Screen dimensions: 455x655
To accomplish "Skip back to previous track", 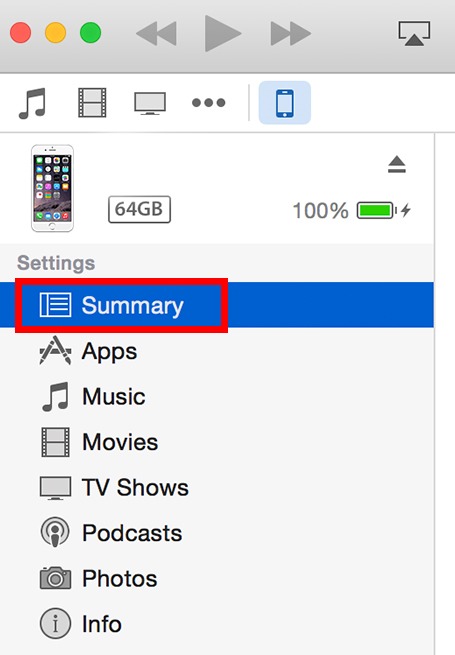I will tap(156, 33).
